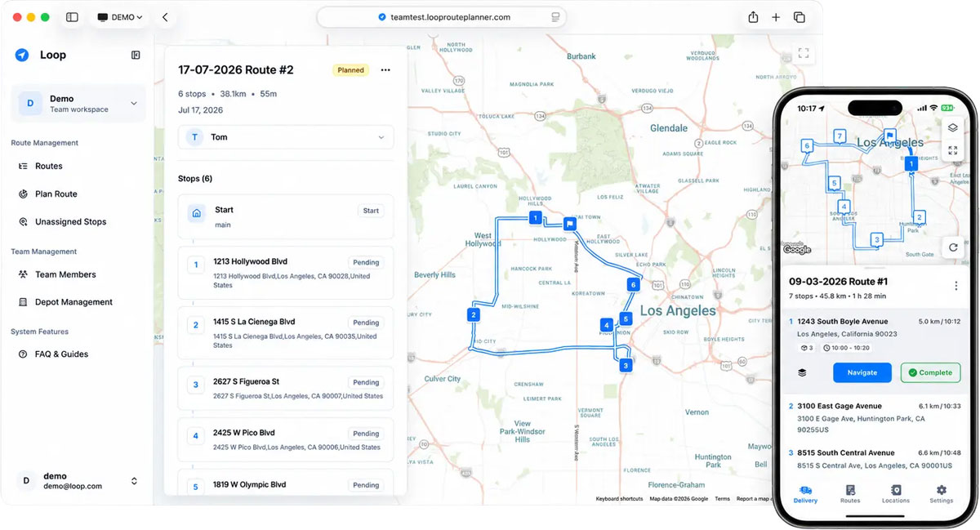Switch to Locations tab on phone
The height and width of the screenshot is (530, 980).
[896, 494]
